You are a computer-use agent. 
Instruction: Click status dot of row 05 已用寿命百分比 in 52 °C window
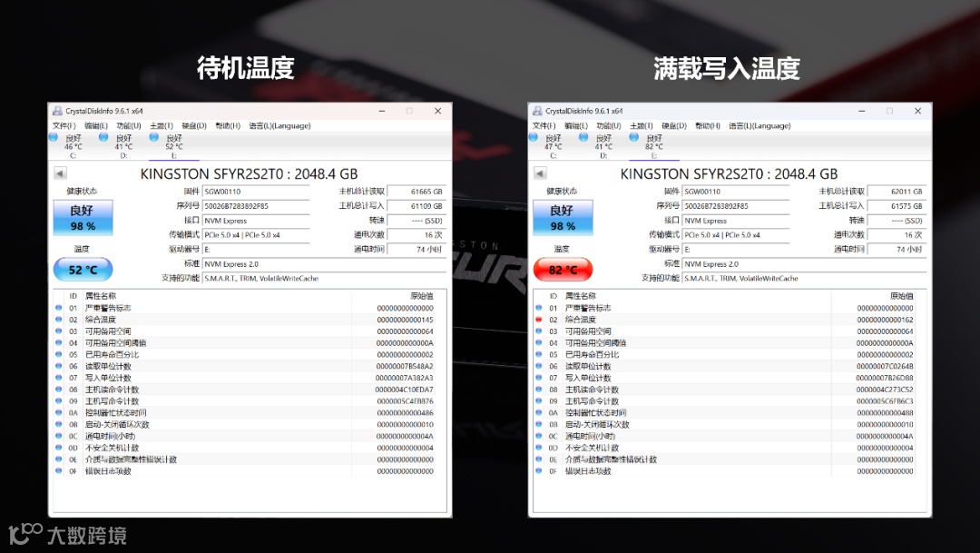click(59, 355)
